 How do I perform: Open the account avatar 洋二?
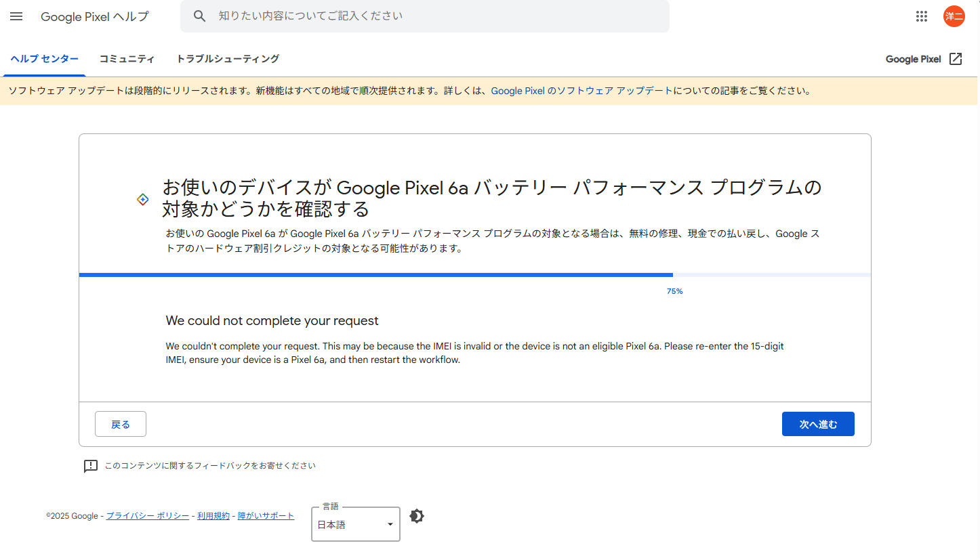[x=954, y=16]
